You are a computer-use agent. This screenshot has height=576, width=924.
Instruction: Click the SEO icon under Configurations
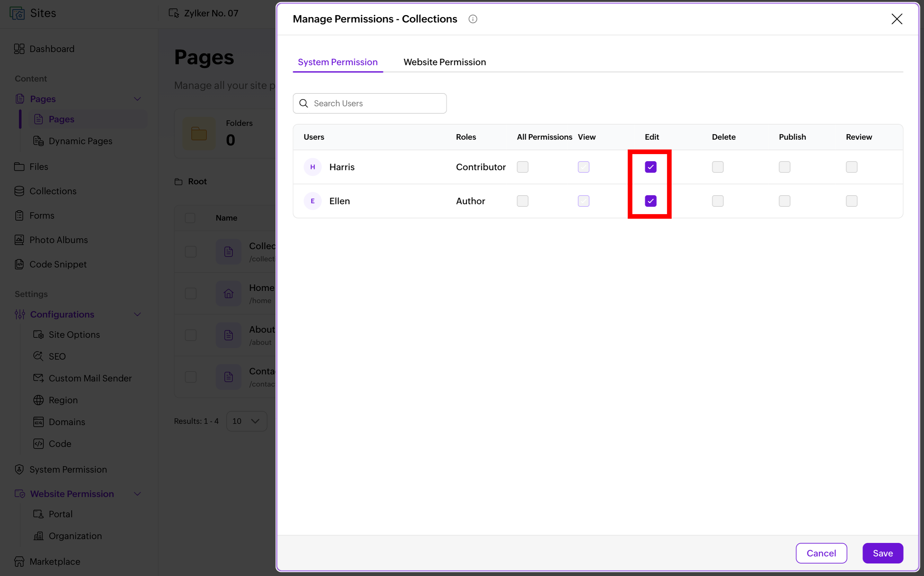pos(38,356)
